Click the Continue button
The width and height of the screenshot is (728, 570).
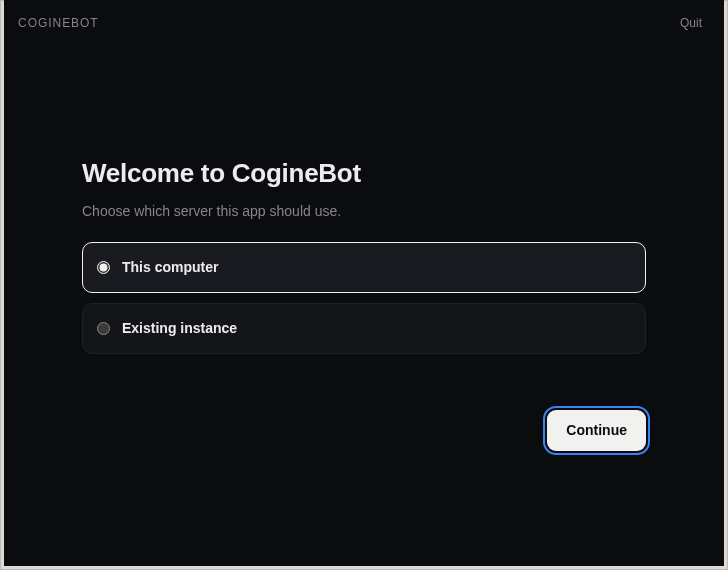[x=596, y=430]
